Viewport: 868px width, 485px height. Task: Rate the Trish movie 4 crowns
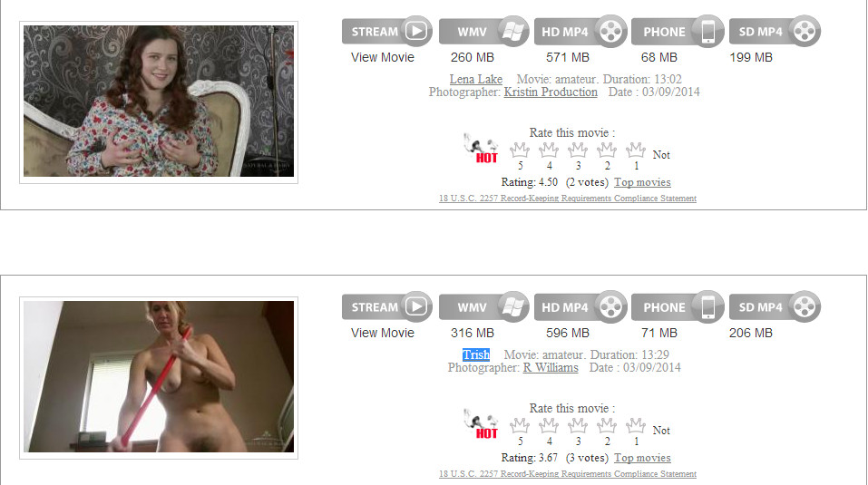[x=549, y=425]
